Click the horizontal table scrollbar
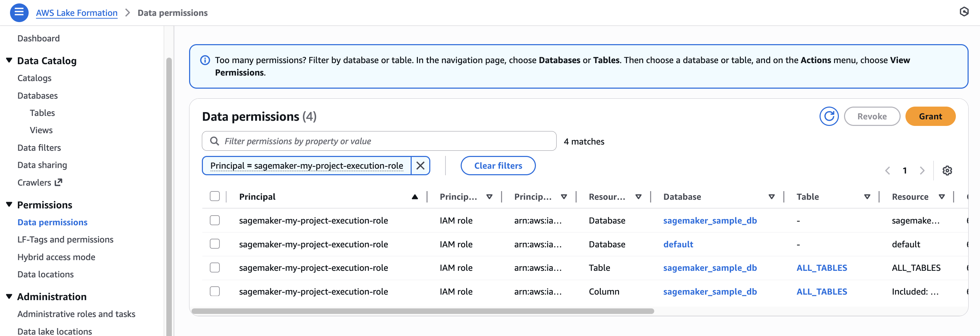 tap(422, 311)
